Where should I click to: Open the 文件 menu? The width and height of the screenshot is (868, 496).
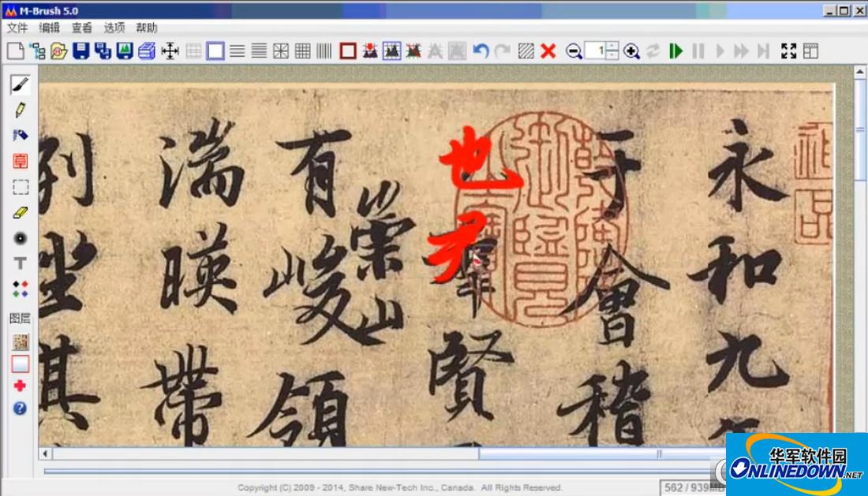click(17, 28)
